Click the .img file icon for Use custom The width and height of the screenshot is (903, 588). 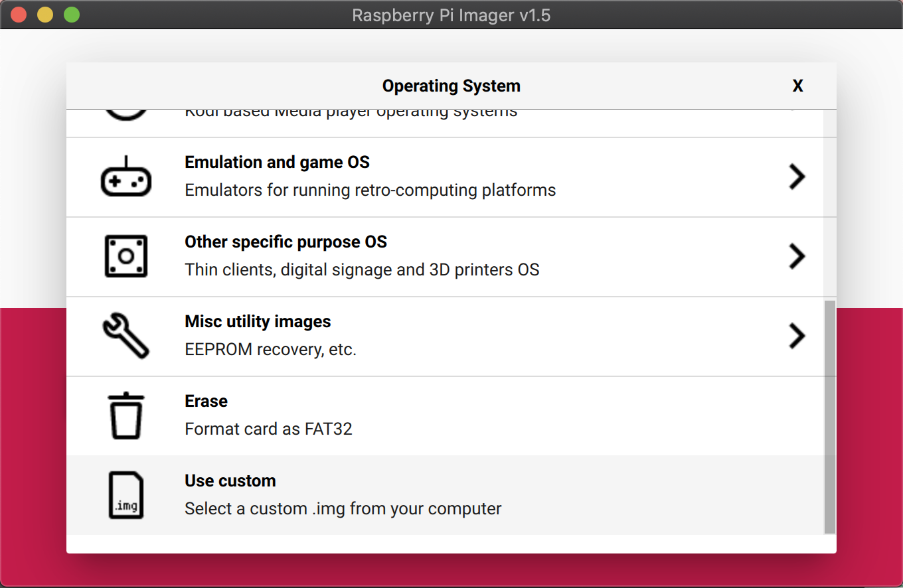[x=126, y=495]
